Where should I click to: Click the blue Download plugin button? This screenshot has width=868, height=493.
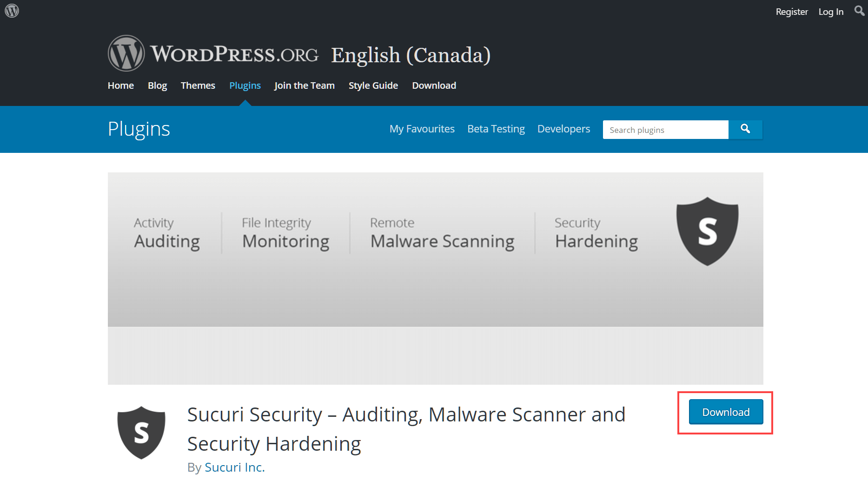[x=726, y=412]
